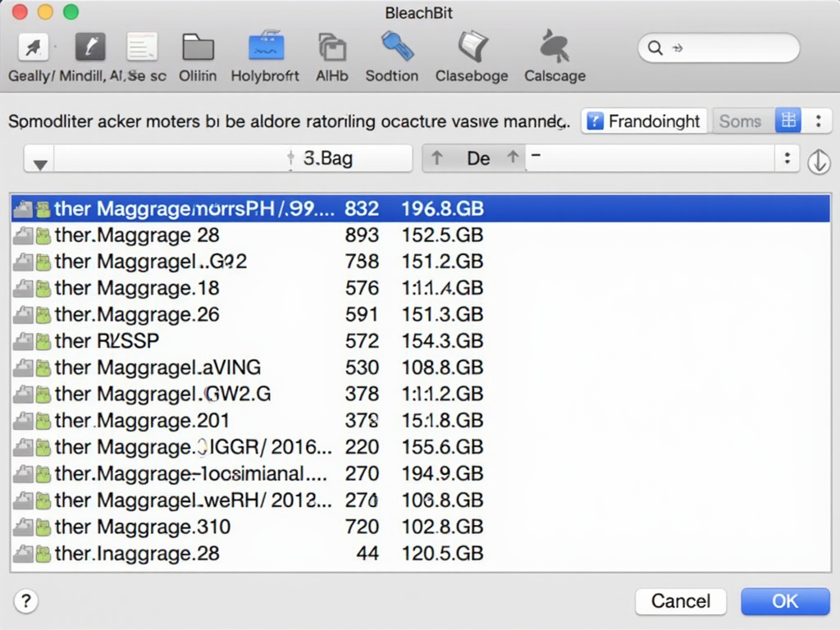This screenshot has height=630, width=840.
Task: Click the count value 720
Action: pyautogui.click(x=362, y=527)
